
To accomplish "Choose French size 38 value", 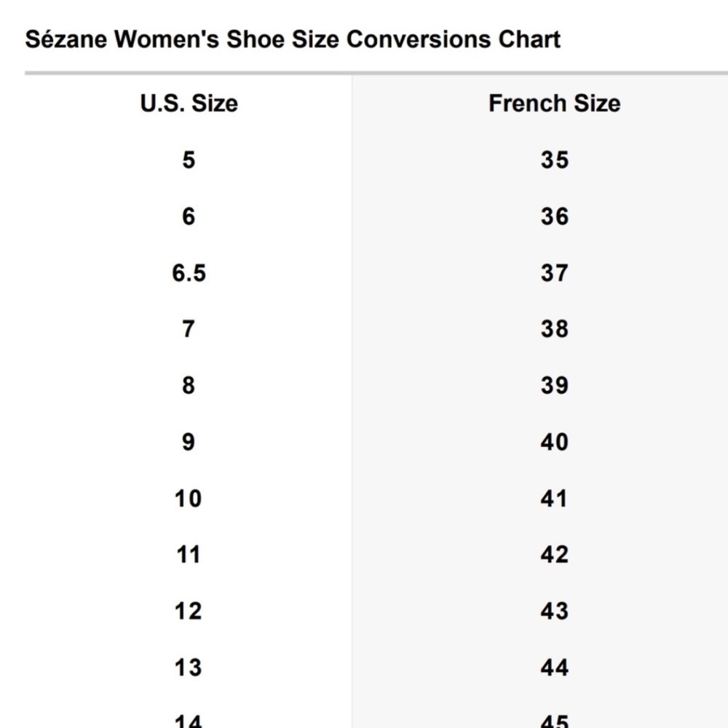I will (x=554, y=329).
